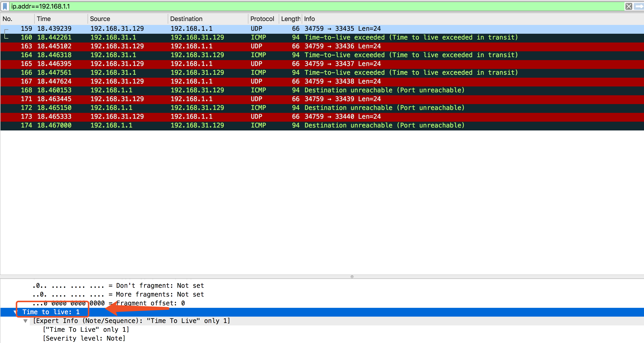The height and width of the screenshot is (343, 644).
Task: Collapse the Time to live field triangle
Action: click(15, 312)
